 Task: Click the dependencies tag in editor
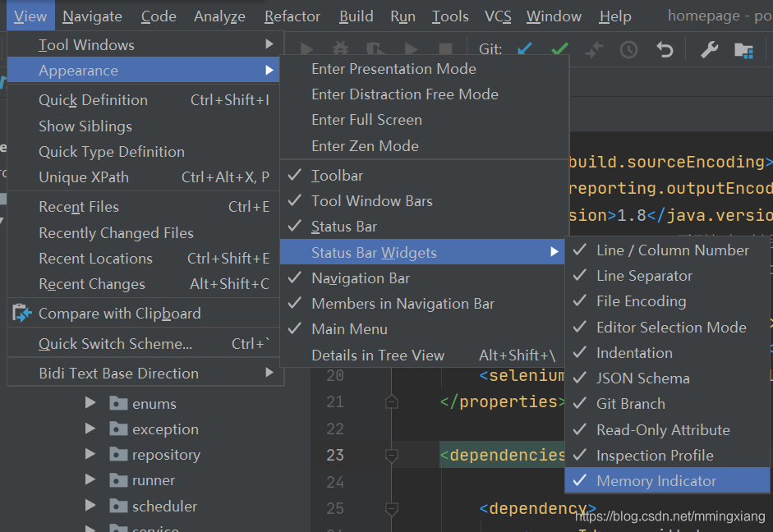point(503,455)
